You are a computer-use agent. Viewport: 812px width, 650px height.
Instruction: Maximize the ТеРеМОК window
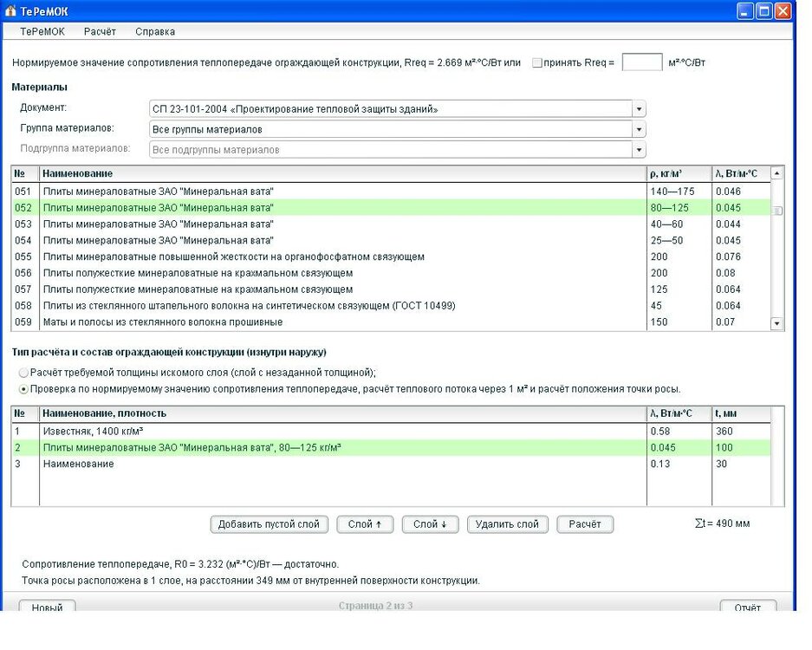pyautogui.click(x=763, y=11)
